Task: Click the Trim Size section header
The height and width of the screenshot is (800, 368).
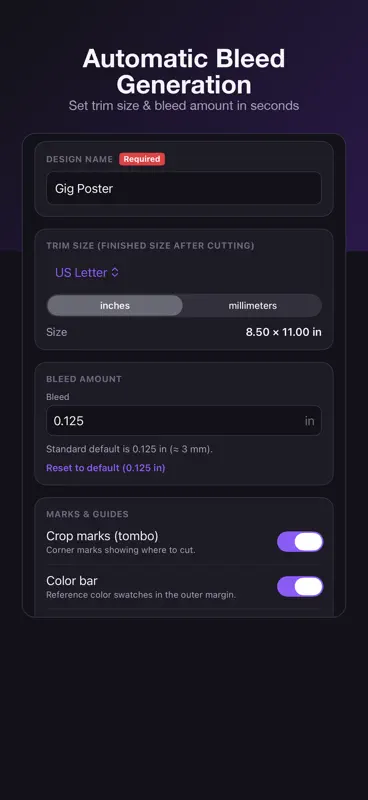Action: click(x=150, y=246)
